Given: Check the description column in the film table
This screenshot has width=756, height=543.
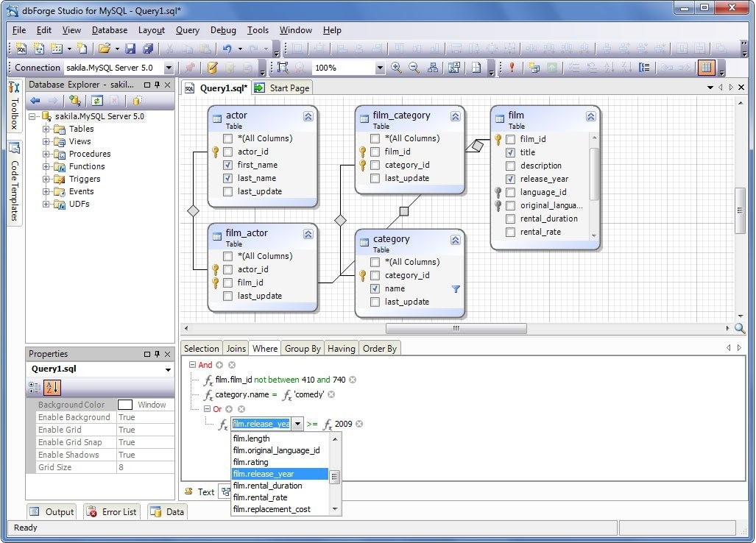Looking at the screenshot, I should pos(510,166).
